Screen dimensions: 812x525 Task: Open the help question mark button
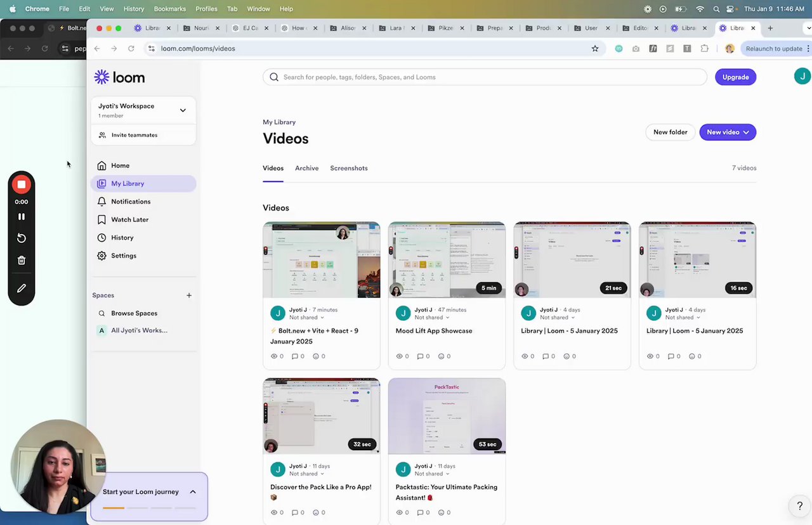tap(799, 506)
